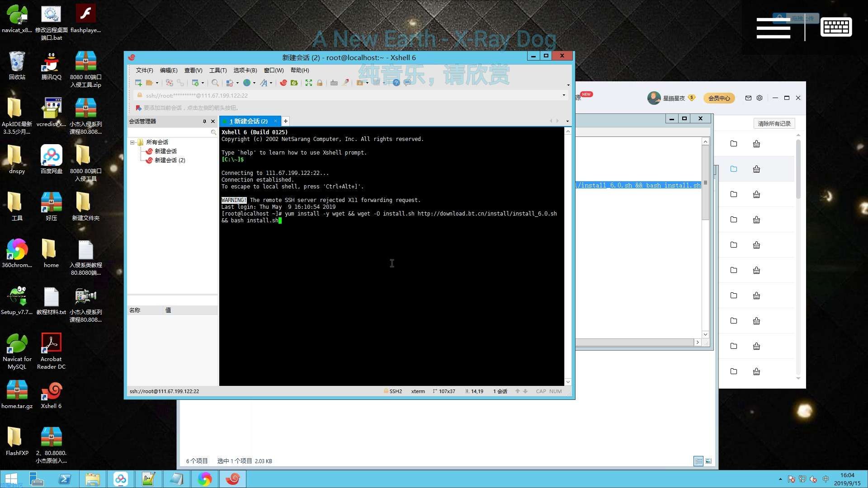The height and width of the screenshot is (488, 868).
Task: Open tab list dropdown arrow right of tabs
Action: click(x=567, y=121)
